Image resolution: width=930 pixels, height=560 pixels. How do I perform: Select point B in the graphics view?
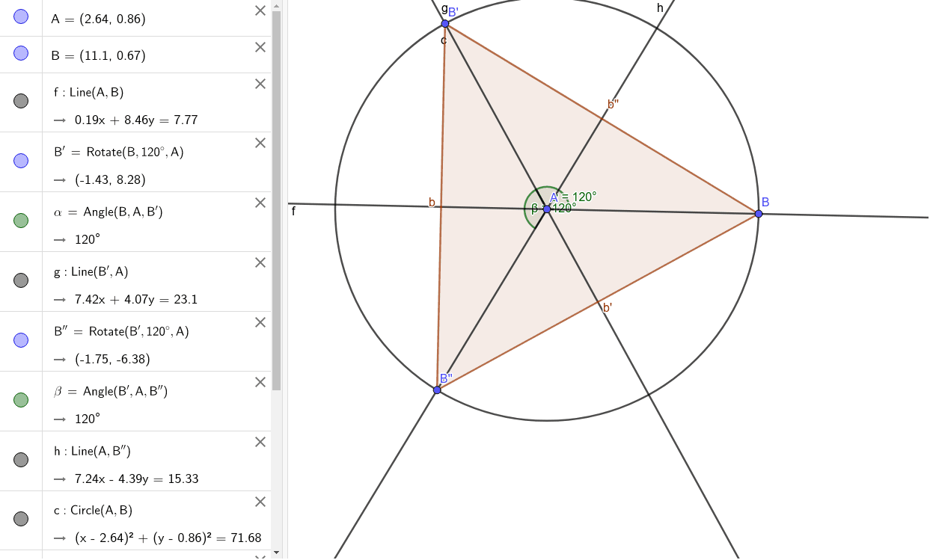click(x=758, y=214)
